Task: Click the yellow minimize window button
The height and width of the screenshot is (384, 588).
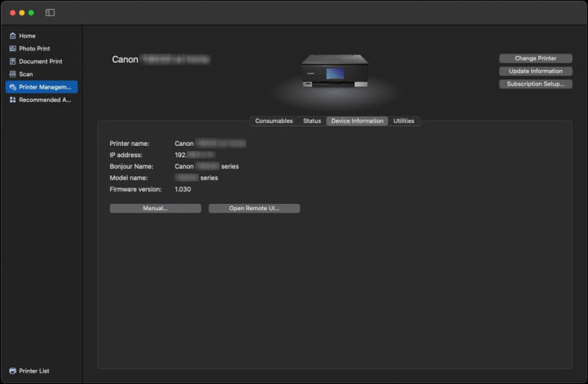Action: (22, 13)
